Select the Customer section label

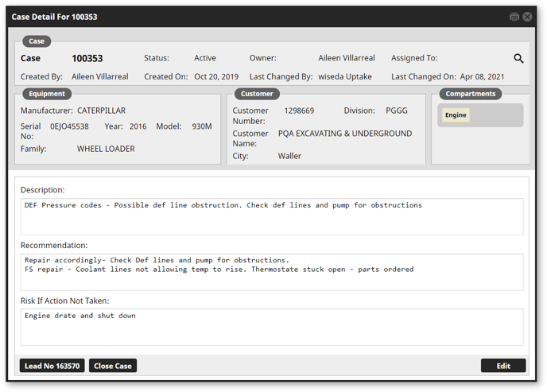257,94
